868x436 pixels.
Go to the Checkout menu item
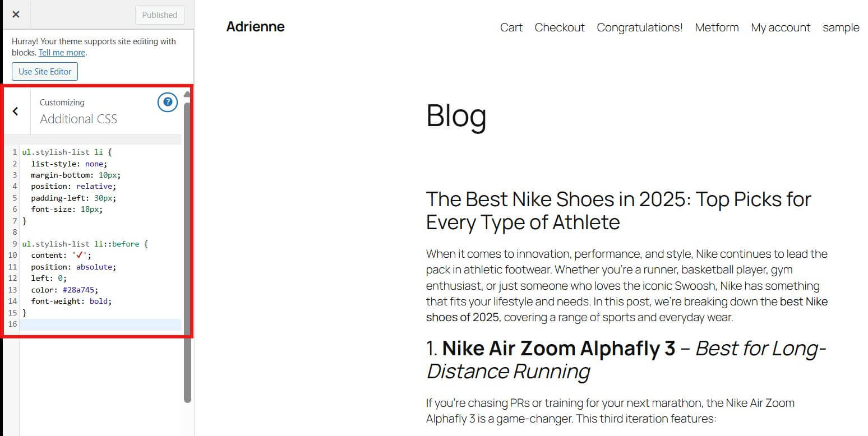pos(559,27)
